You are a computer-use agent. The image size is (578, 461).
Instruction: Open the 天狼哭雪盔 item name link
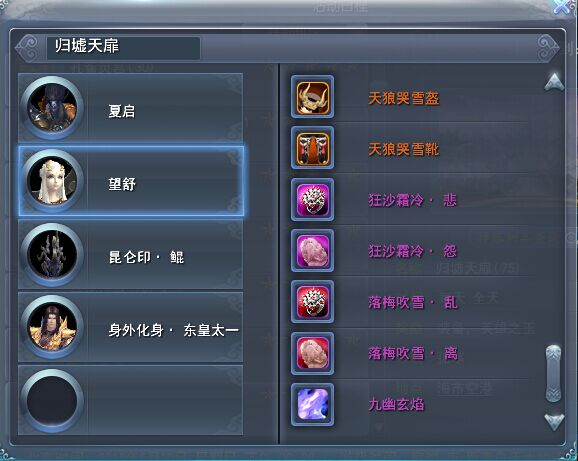coord(404,98)
